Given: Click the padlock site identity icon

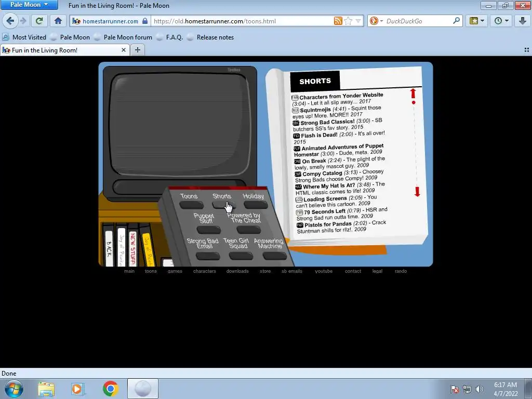Looking at the screenshot, I should pos(145,21).
